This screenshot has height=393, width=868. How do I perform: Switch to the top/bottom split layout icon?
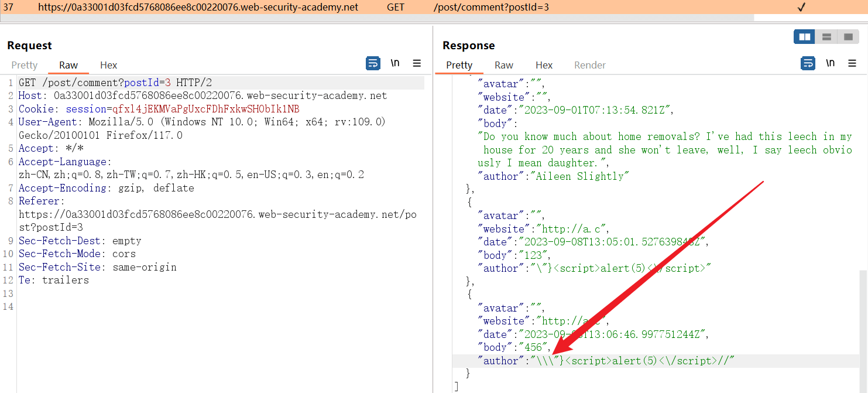coord(826,37)
